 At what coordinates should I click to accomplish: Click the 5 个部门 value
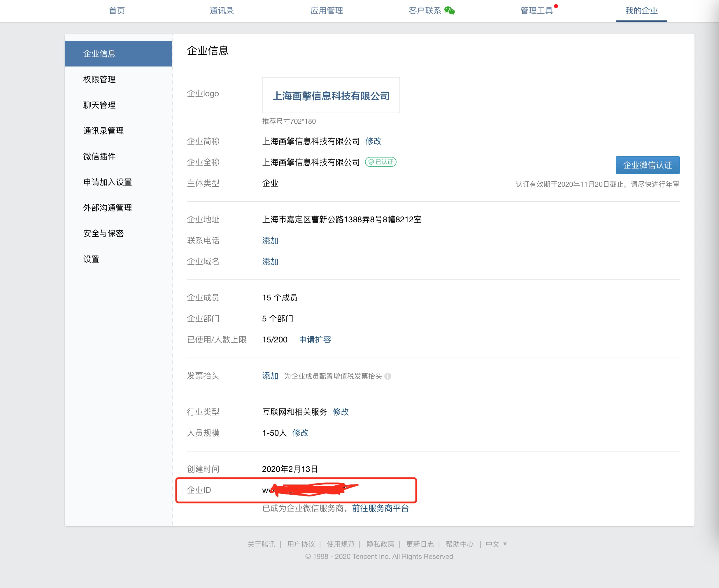pos(278,318)
